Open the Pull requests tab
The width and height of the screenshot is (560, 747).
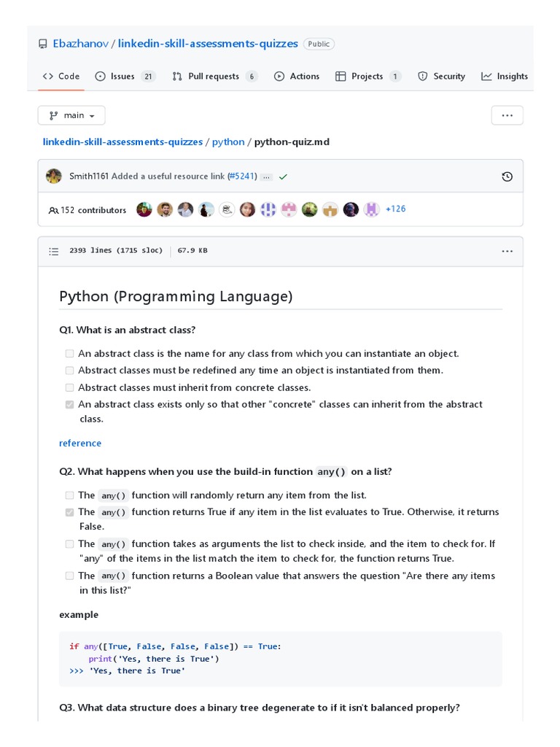(214, 76)
